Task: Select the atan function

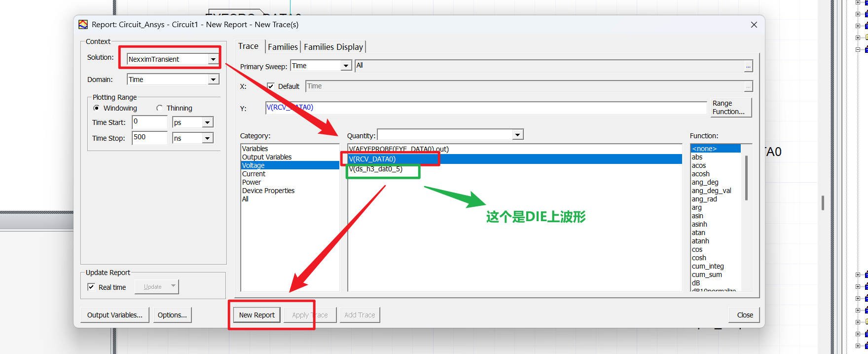Action: tap(715, 233)
